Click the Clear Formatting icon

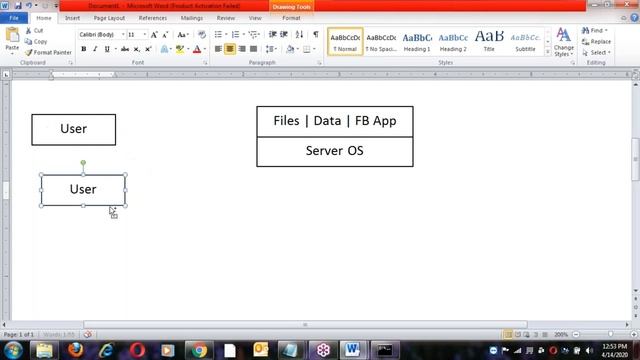click(x=202, y=35)
